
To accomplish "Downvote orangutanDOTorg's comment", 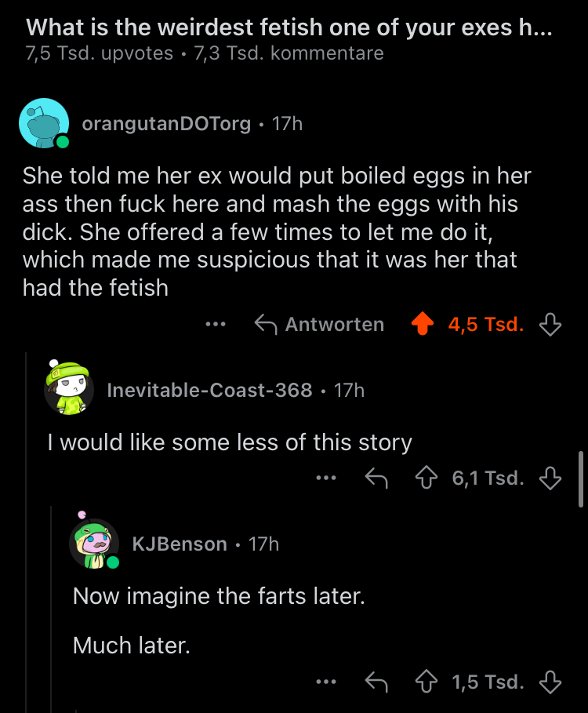I will click(551, 324).
